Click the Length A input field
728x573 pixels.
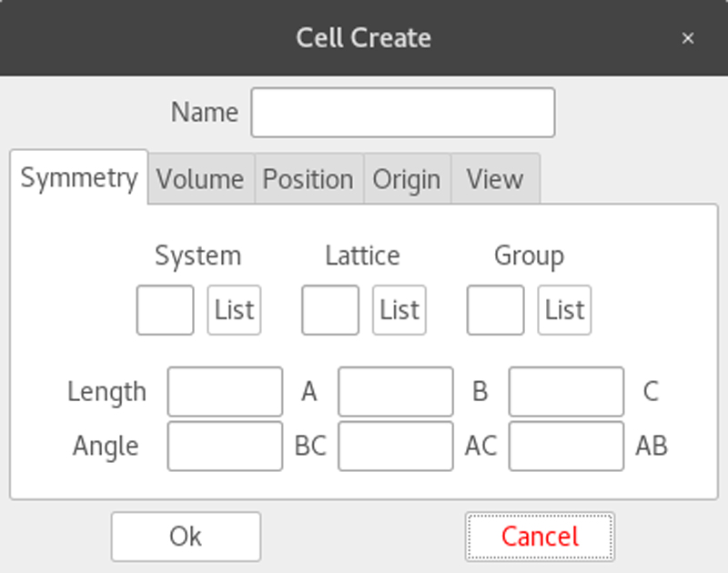tap(225, 391)
